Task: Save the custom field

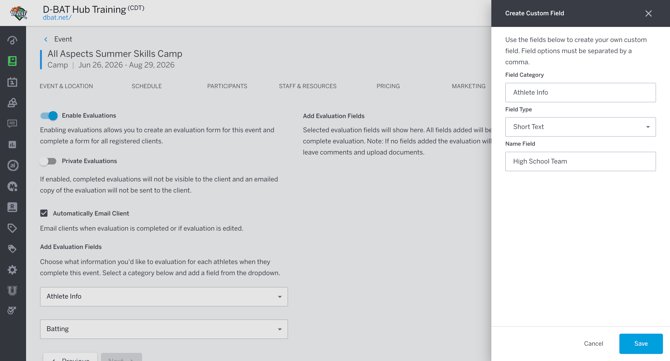Action: pos(641,343)
